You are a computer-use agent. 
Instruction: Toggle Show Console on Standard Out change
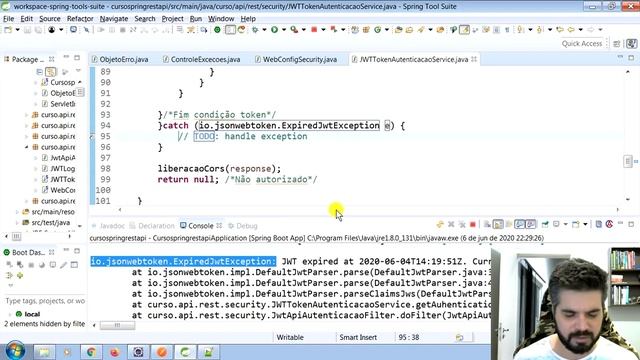(x=520, y=224)
